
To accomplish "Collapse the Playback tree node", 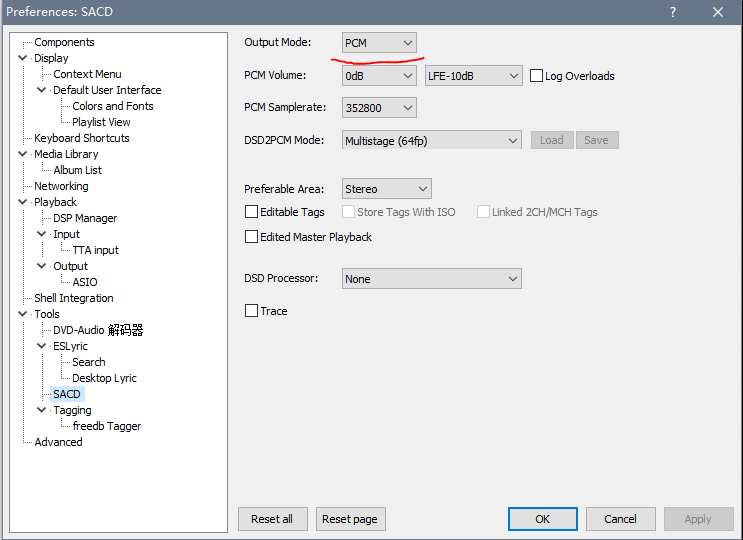I will point(23,202).
